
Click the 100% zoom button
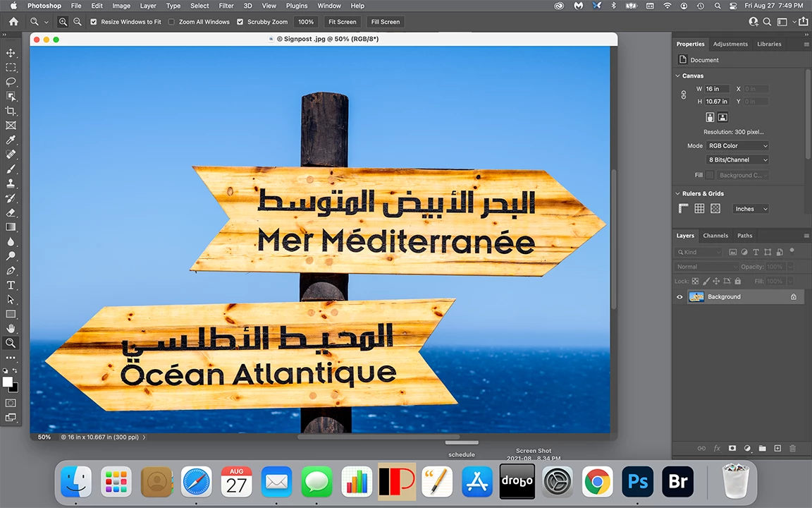click(x=305, y=22)
